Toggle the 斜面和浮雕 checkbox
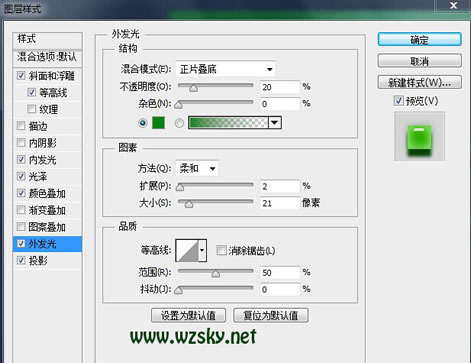471x363 pixels. pyautogui.click(x=21, y=76)
